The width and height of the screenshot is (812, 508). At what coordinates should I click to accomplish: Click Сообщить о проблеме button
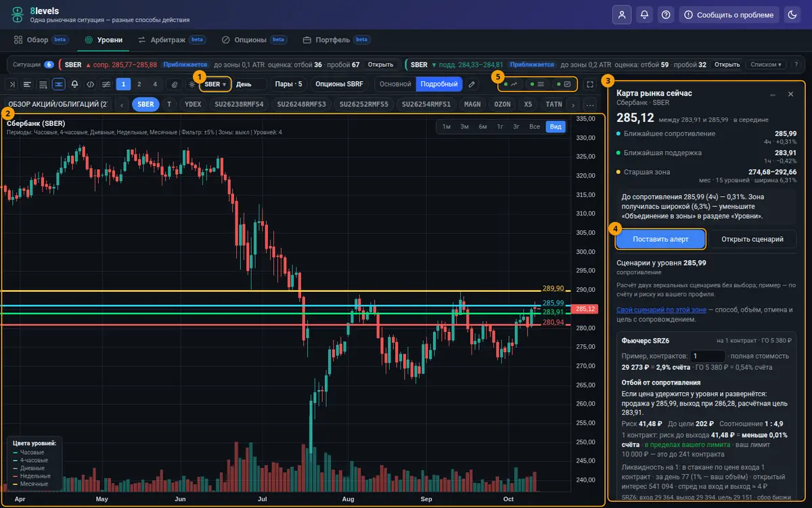(729, 14)
